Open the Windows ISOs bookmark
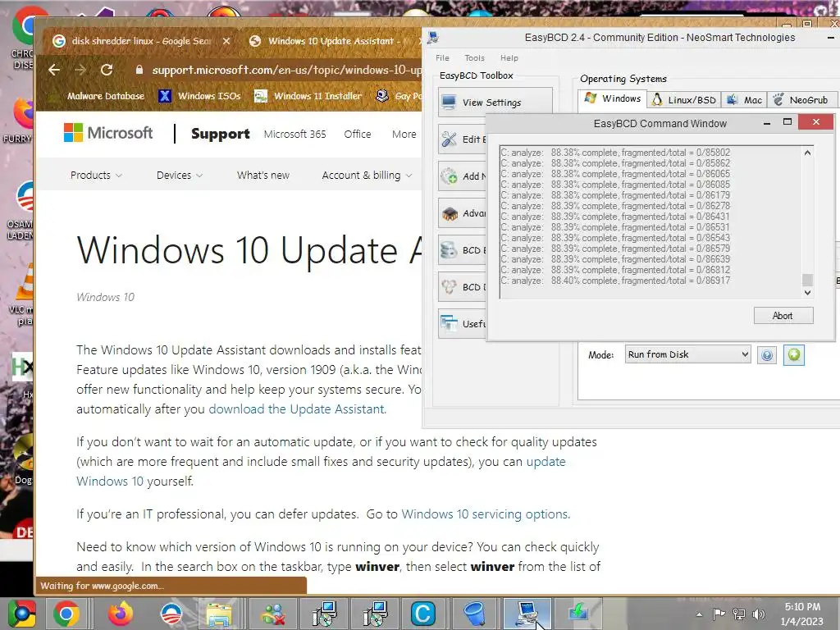840x630 pixels. coord(200,96)
